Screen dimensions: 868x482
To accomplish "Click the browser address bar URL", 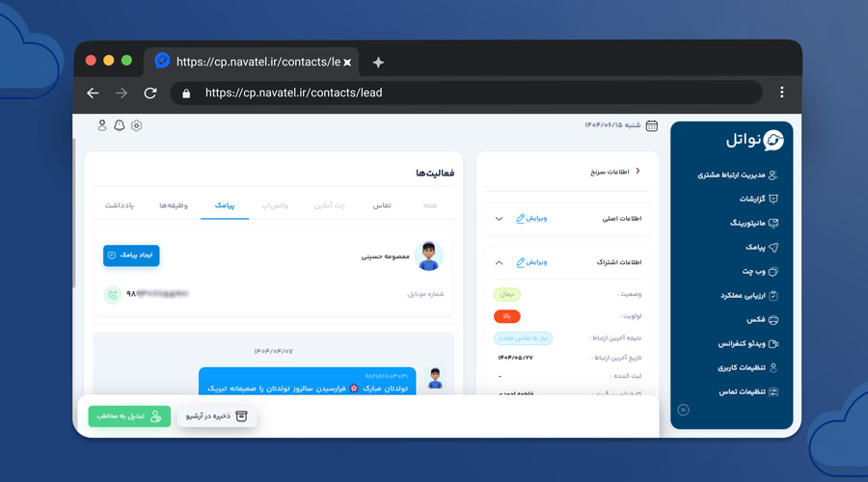I will pyautogui.click(x=294, y=94).
